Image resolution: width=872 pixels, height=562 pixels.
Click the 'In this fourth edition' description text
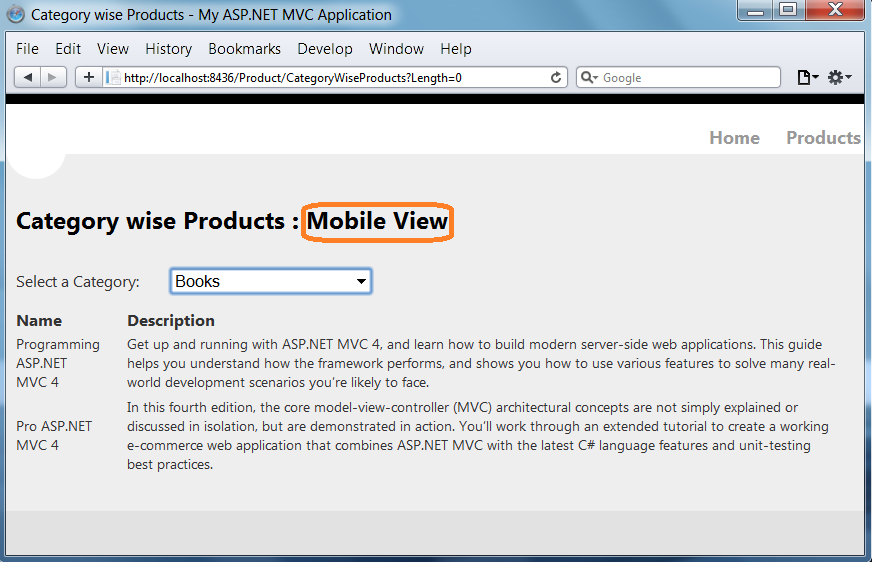coord(478,436)
